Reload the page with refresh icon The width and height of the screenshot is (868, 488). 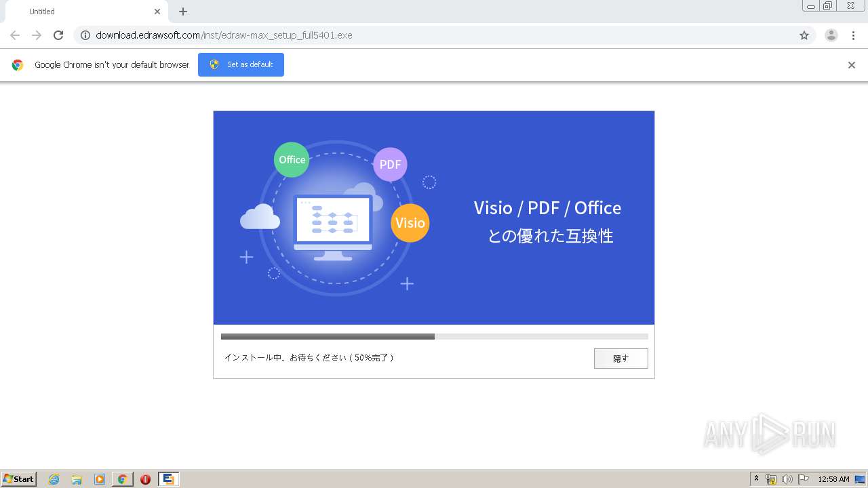58,35
